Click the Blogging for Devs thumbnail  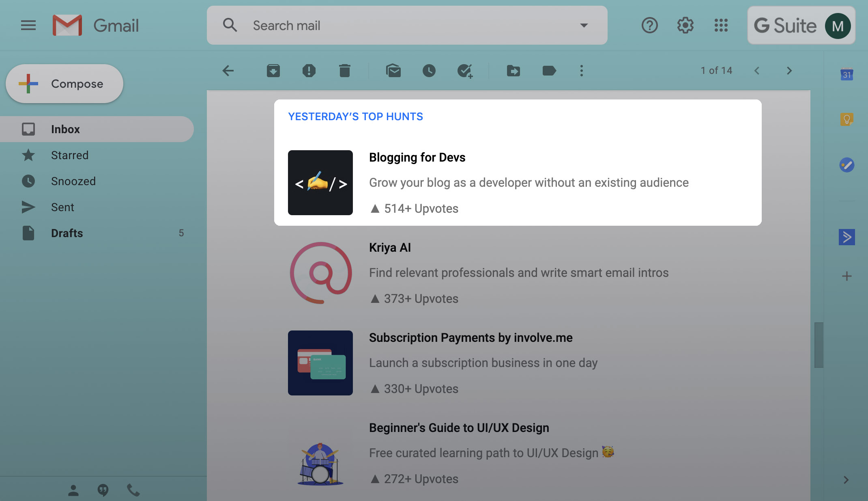point(320,183)
